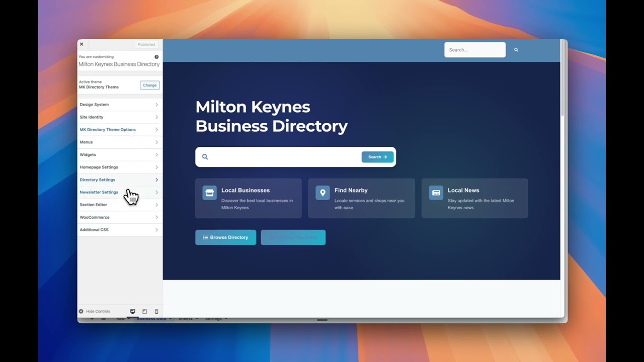The width and height of the screenshot is (644, 362).
Task: Expand Newsletter Settings via its chevron
Action: [x=156, y=192]
